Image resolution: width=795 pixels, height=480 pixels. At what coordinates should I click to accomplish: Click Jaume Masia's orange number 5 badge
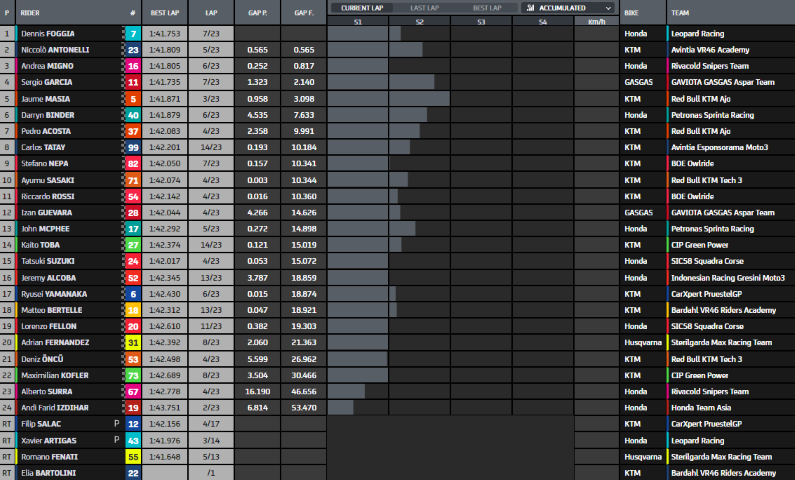(x=132, y=98)
